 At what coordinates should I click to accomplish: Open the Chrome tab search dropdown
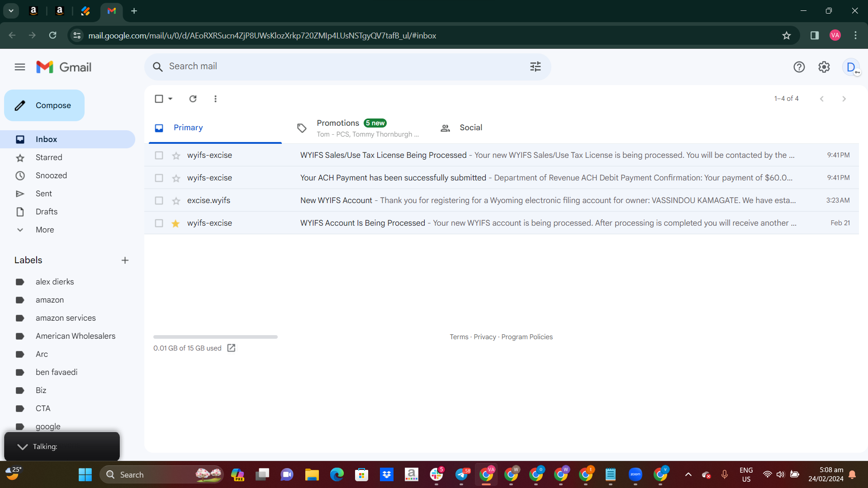tap(11, 11)
